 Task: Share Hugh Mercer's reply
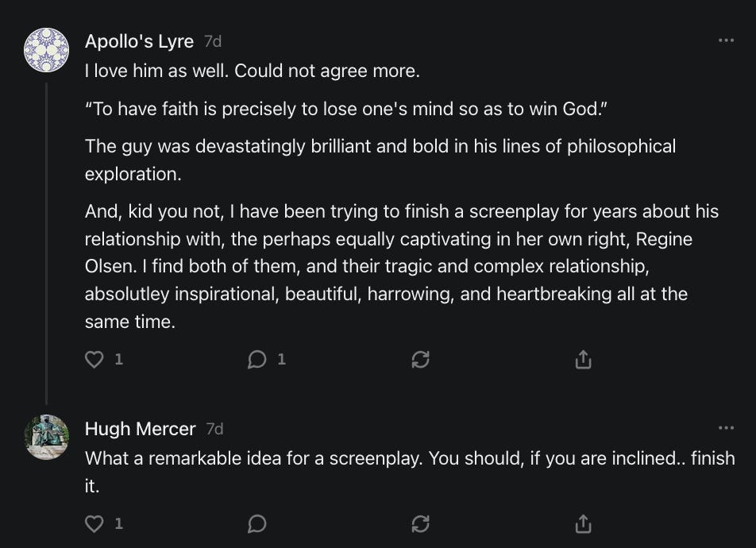(583, 523)
